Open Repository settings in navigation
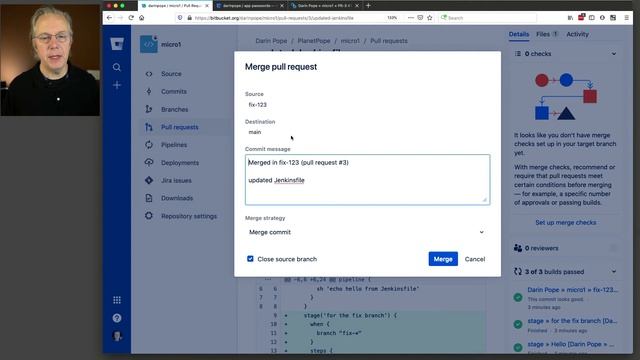640x360 pixels. [x=189, y=216]
